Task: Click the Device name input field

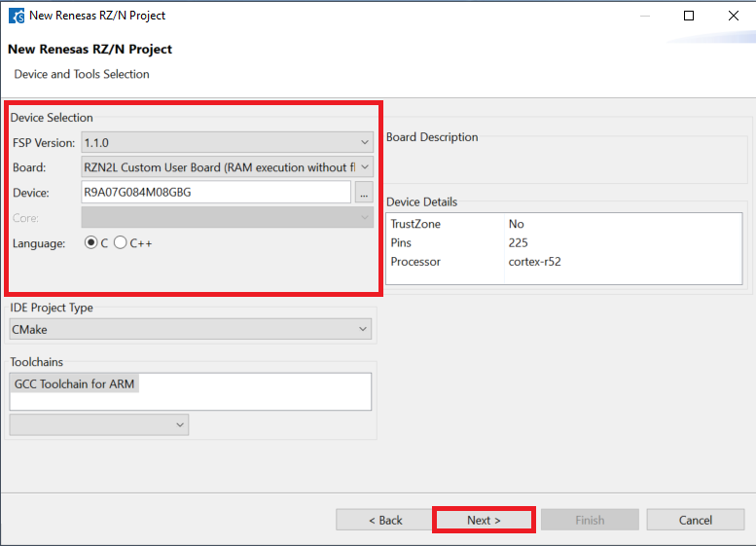Action: [216, 192]
